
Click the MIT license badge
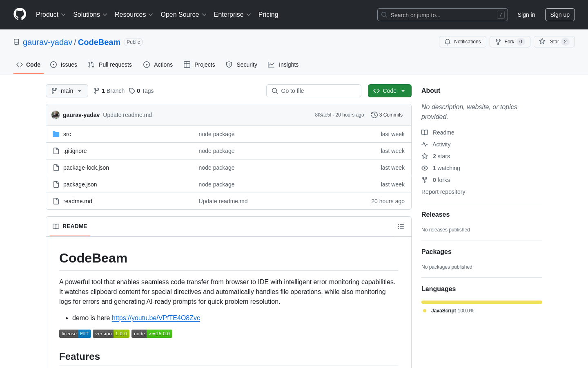[x=75, y=334]
